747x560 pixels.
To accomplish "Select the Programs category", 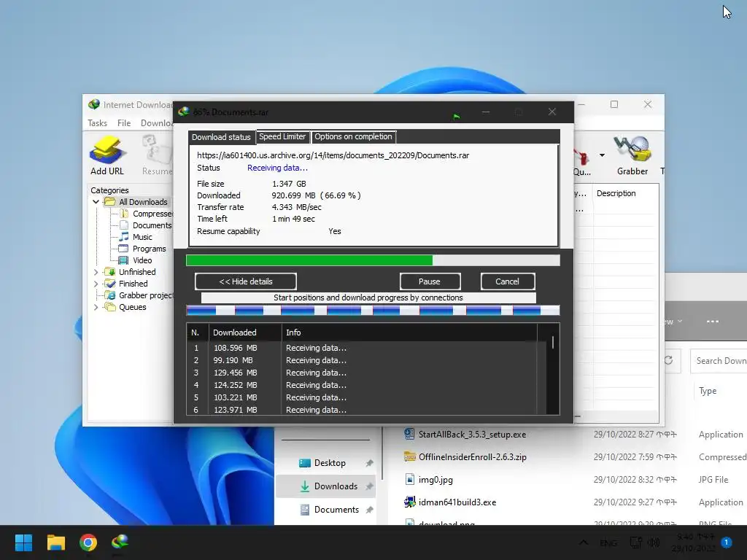I will 149,249.
